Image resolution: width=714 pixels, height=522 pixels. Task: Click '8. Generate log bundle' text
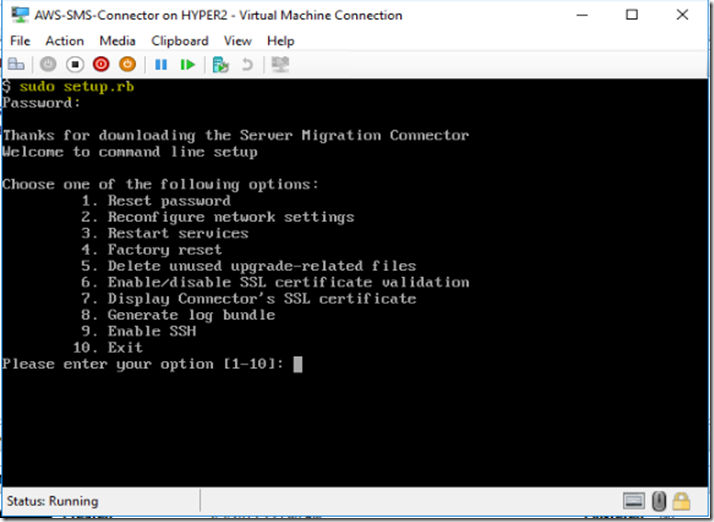[178, 315]
